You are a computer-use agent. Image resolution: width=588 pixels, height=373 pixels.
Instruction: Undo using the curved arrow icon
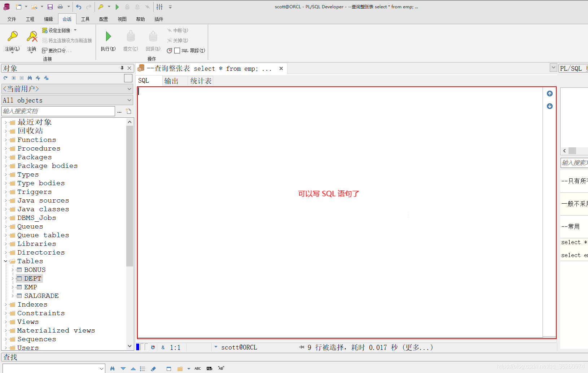79,6
